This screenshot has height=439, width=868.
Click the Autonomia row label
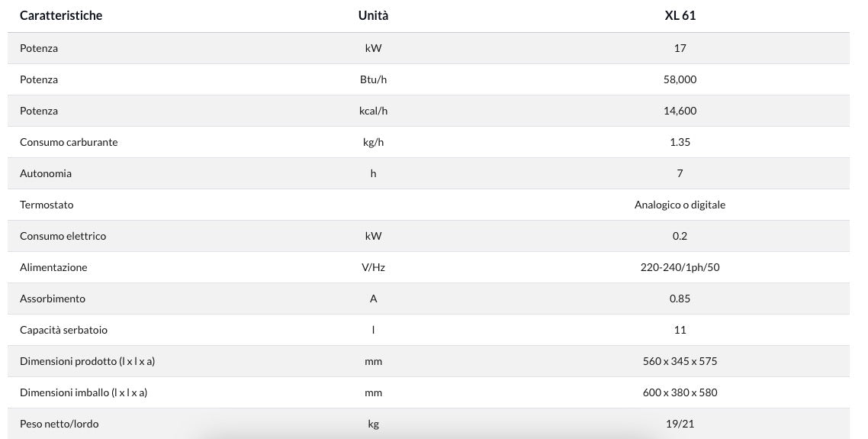(46, 173)
